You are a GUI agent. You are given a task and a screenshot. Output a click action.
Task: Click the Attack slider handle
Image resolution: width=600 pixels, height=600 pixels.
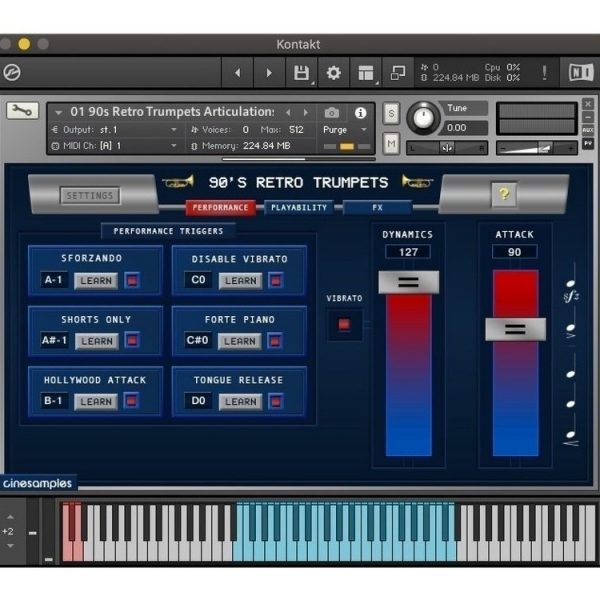point(515,329)
